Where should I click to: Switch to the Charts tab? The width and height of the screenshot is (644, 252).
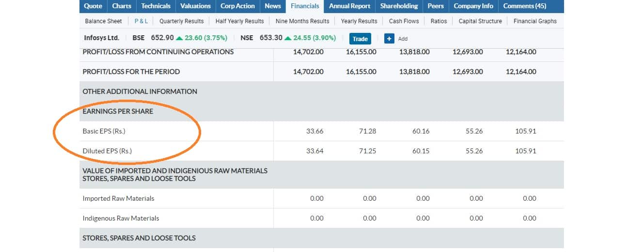tap(122, 6)
